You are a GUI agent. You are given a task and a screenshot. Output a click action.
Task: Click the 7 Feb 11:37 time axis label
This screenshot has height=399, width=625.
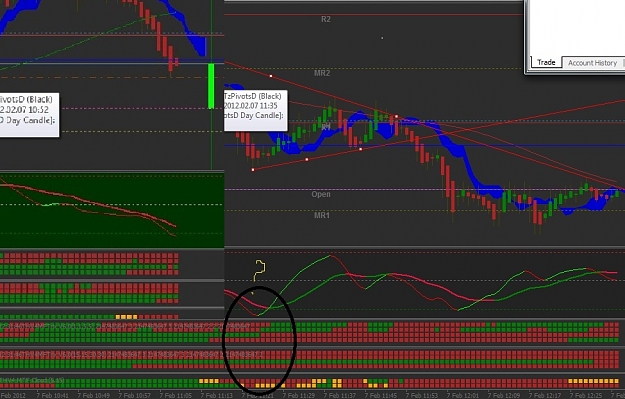coord(340,395)
